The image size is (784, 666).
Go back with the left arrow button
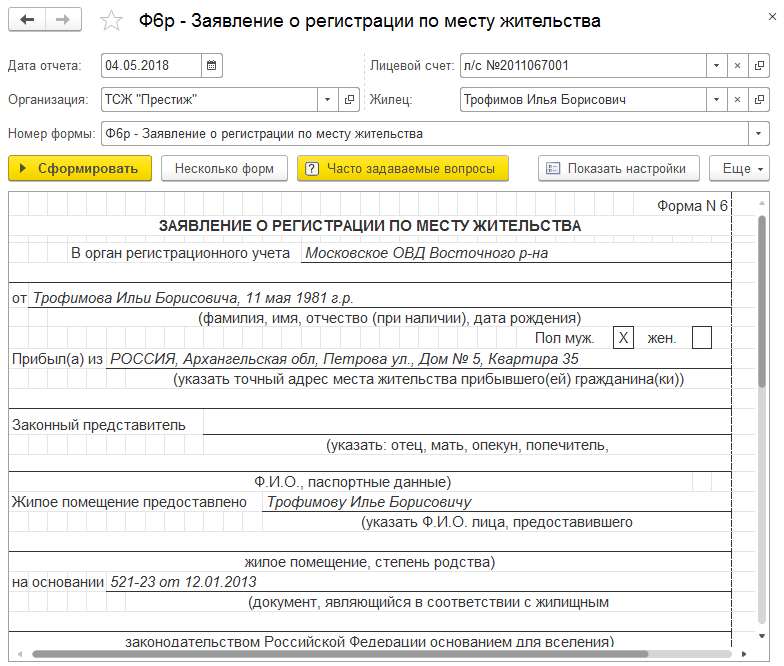27,20
